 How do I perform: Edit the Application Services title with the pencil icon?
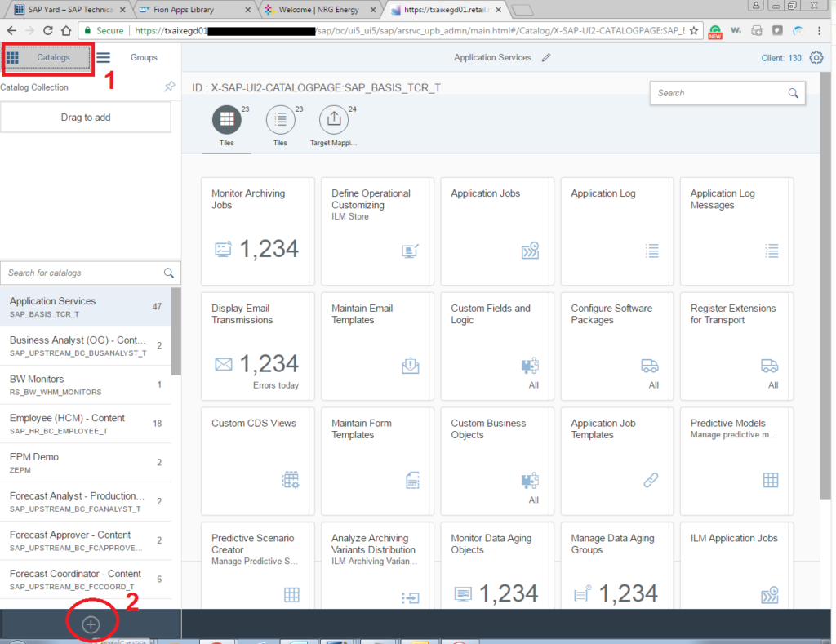click(546, 58)
